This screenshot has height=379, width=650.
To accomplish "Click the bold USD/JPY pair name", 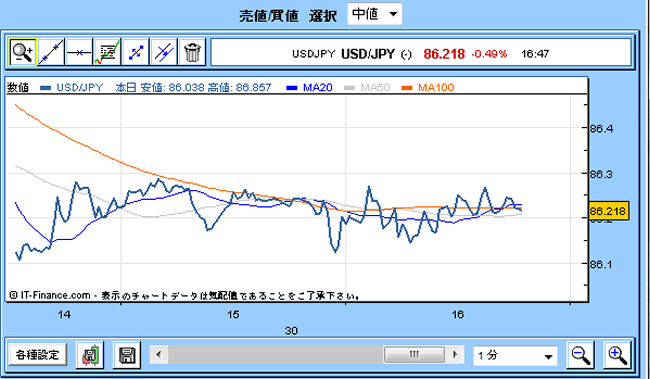I will coord(368,54).
